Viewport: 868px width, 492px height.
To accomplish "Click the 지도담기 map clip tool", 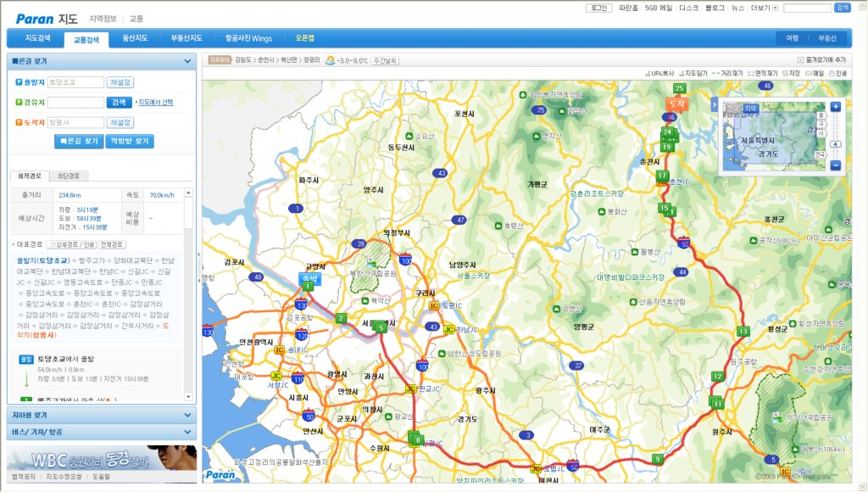I will (x=693, y=74).
